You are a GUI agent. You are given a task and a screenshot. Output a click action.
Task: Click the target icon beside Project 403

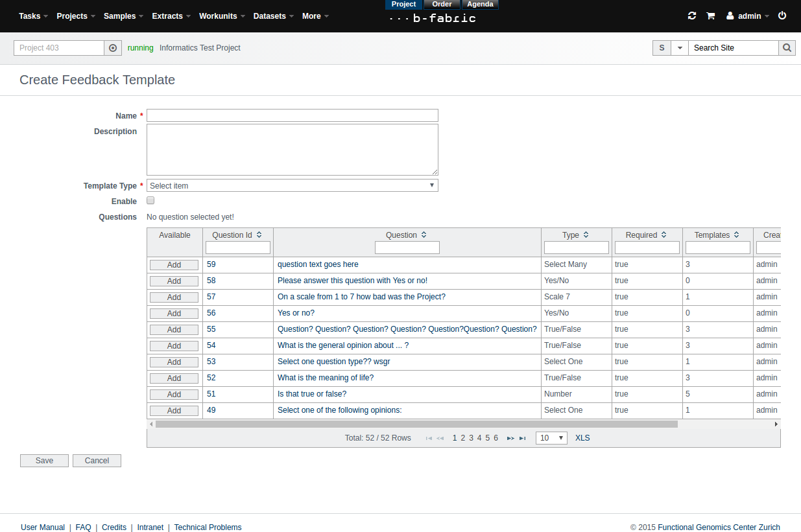[113, 48]
